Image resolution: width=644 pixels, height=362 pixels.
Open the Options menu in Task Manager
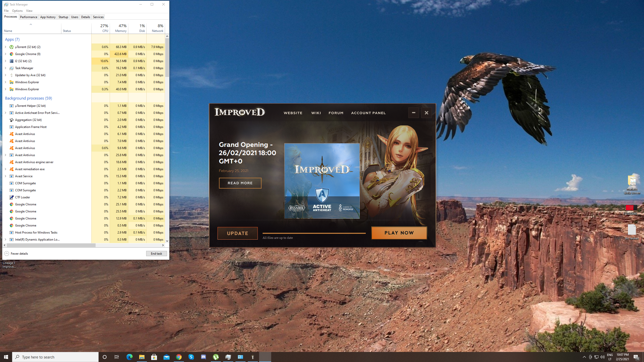pyautogui.click(x=17, y=11)
